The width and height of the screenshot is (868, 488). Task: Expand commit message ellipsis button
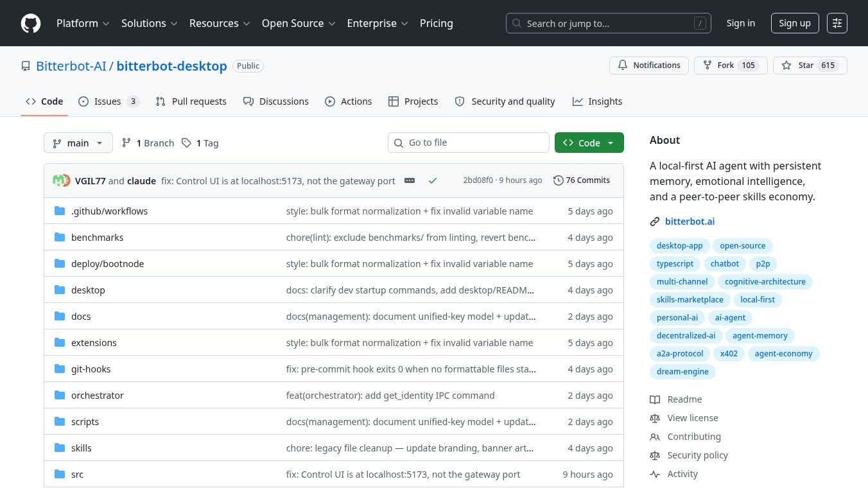pyautogui.click(x=410, y=180)
